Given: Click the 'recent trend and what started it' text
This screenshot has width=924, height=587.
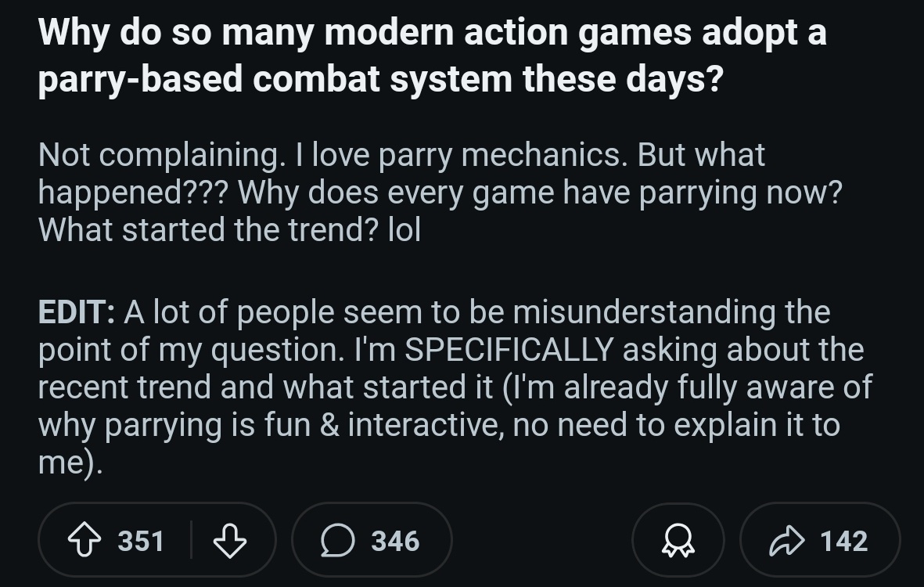Looking at the screenshot, I should pyautogui.click(x=265, y=387).
